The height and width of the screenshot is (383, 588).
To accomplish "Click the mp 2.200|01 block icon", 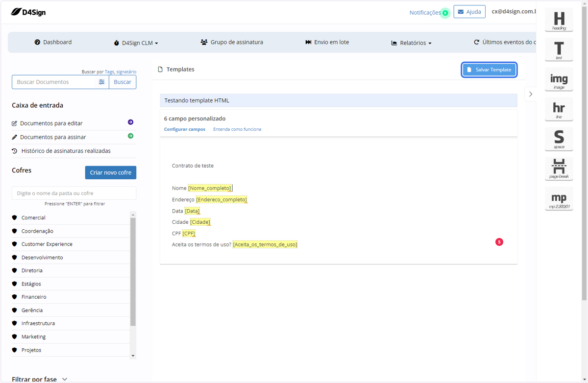I will [x=559, y=199].
